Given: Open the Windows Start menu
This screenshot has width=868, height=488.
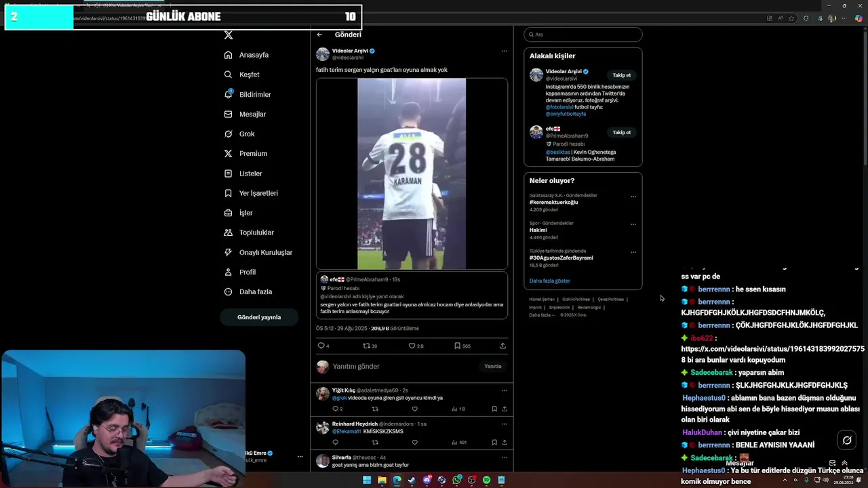Looking at the screenshot, I should 367,480.
